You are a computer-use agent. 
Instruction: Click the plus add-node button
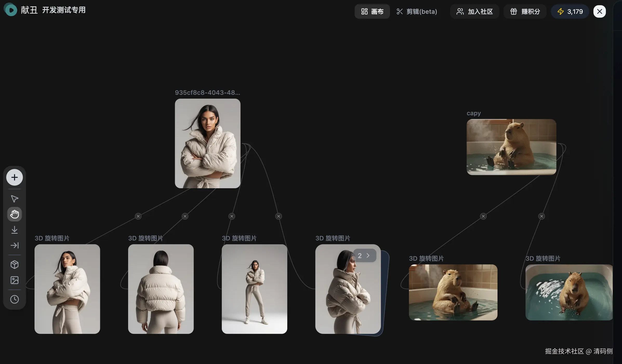[15, 178]
